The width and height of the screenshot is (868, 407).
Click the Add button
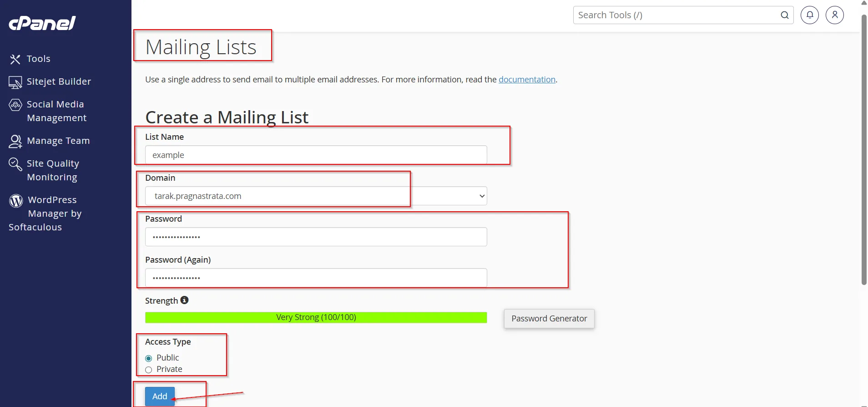tap(160, 396)
